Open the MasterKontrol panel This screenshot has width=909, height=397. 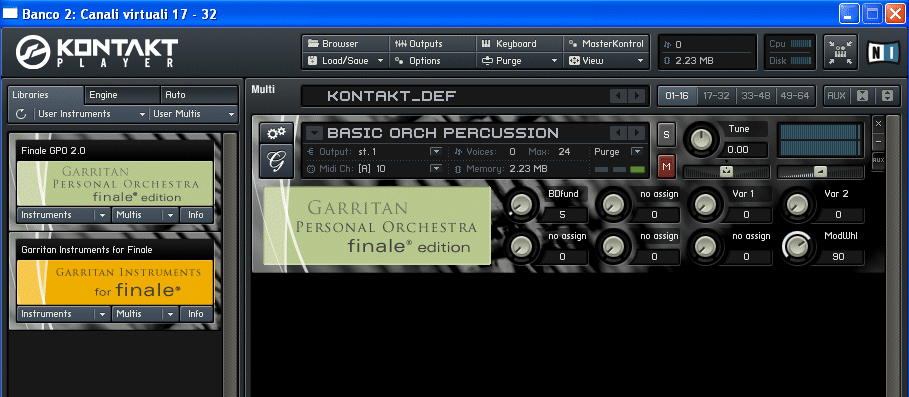pyautogui.click(x=606, y=43)
